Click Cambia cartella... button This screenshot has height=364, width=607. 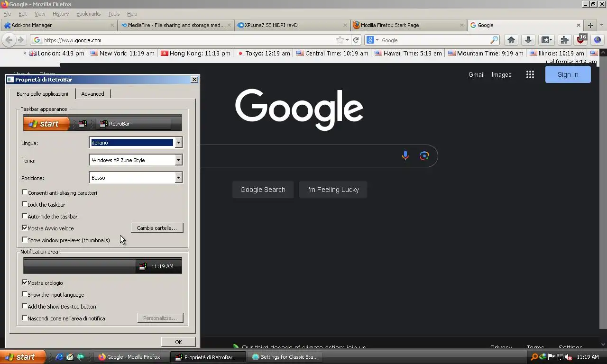tap(157, 228)
